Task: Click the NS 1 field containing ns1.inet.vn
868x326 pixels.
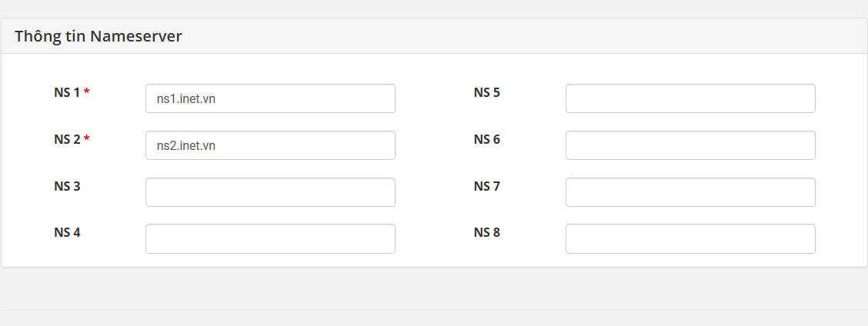Action: pos(270,98)
